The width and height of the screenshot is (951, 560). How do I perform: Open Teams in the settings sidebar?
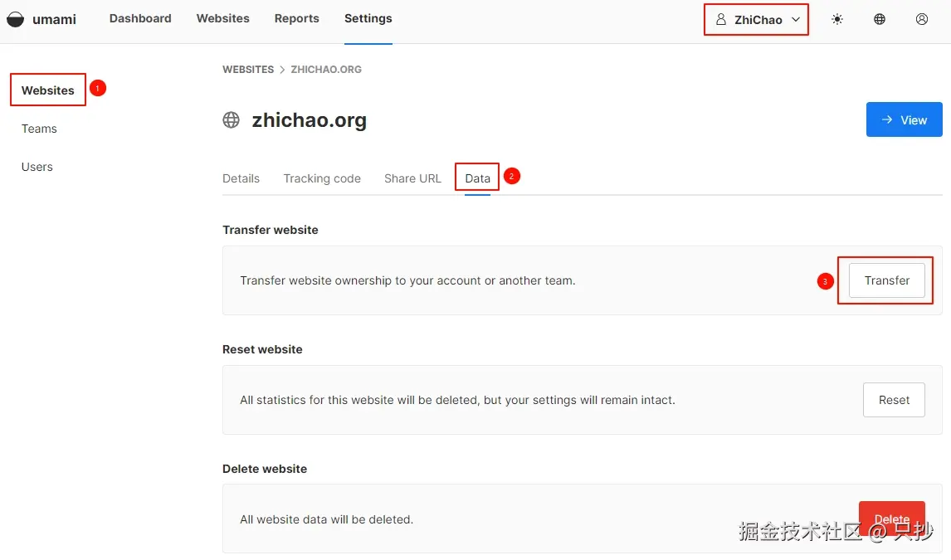(39, 129)
